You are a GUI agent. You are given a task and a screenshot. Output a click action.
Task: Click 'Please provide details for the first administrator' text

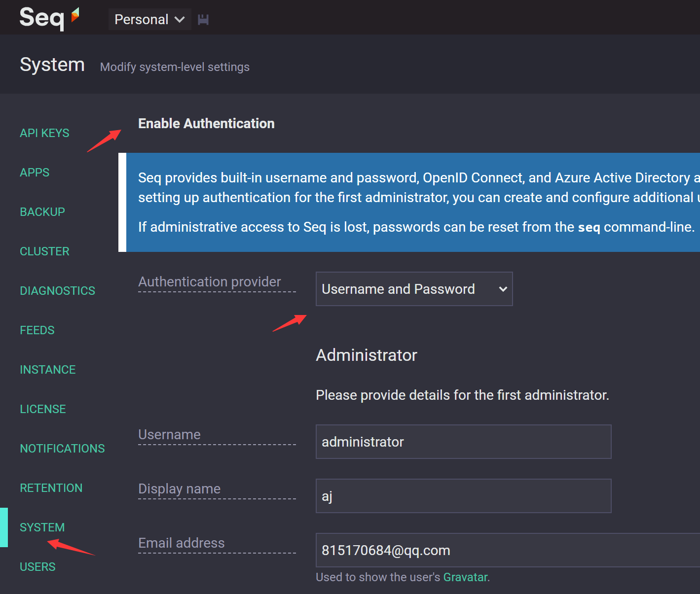pyautogui.click(x=462, y=395)
